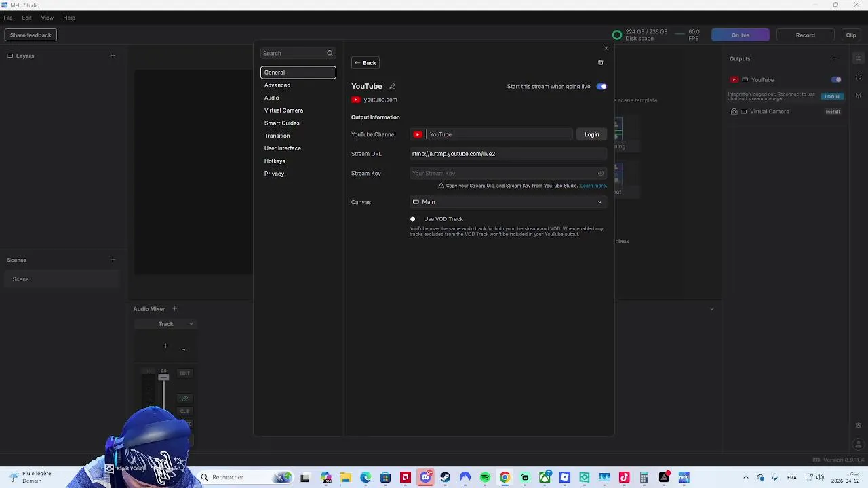Screen dimensions: 868x488
Task: Click the Go live button
Action: coord(741,35)
